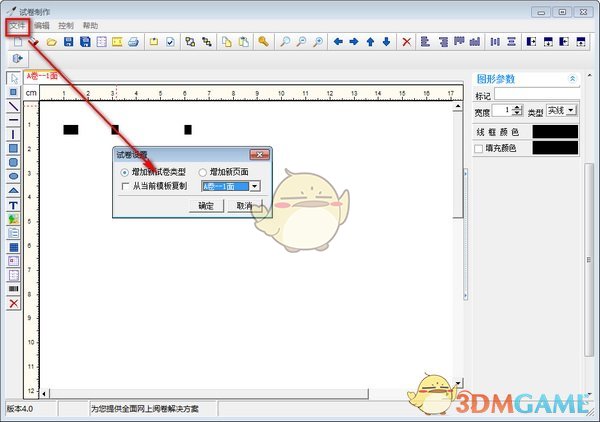Click the save-all double floppy icon
The height and width of the screenshot is (422, 600).
(85, 42)
